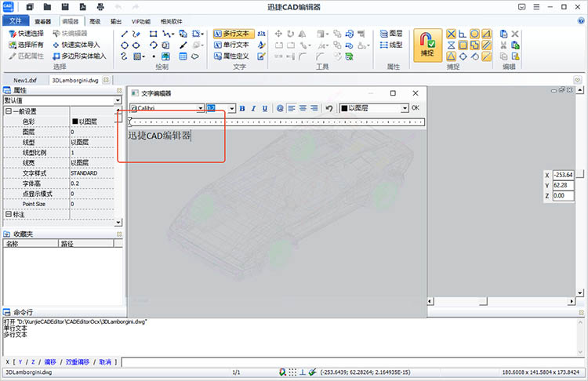Click the print icon in the quick access bar
This screenshot has width=588, height=381.
(100, 7)
